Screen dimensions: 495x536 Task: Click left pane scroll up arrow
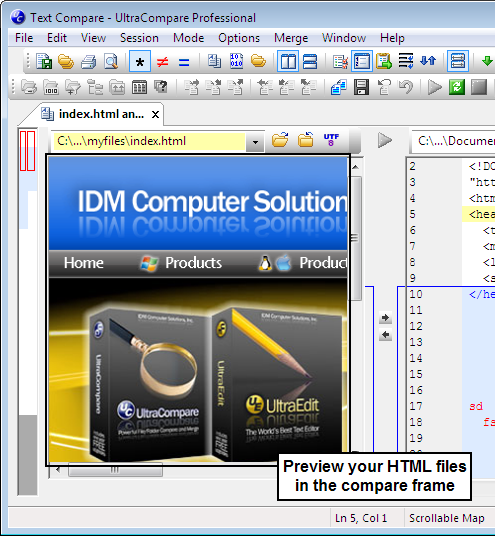[356, 167]
